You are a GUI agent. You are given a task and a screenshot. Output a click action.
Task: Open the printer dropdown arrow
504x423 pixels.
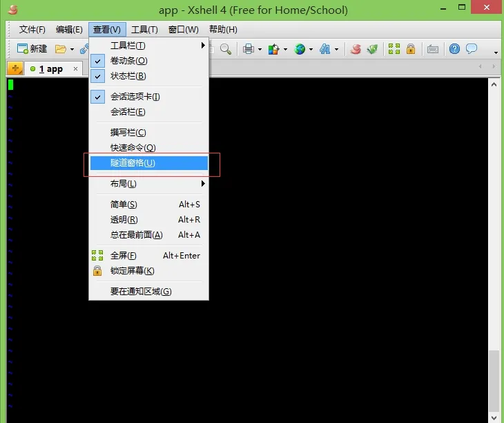tap(260, 50)
